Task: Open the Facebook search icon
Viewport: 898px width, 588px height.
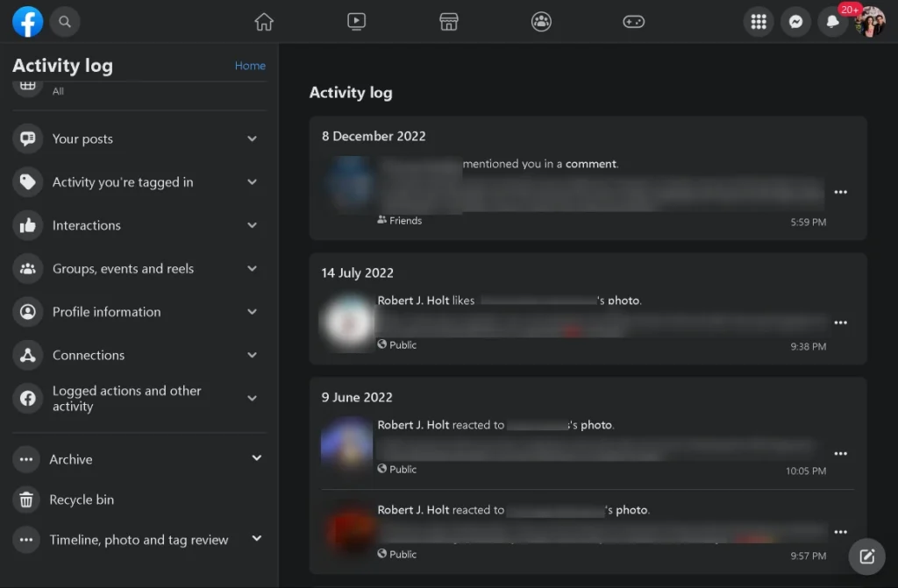Action: point(65,22)
